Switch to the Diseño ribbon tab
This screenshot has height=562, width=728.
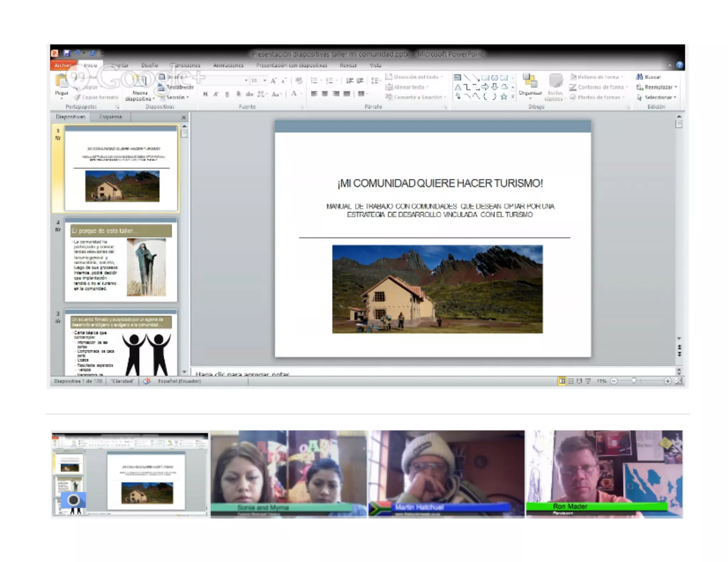pyautogui.click(x=149, y=65)
